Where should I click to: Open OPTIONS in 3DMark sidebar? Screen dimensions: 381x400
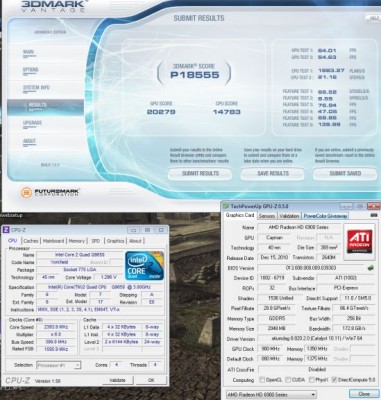tap(30, 70)
